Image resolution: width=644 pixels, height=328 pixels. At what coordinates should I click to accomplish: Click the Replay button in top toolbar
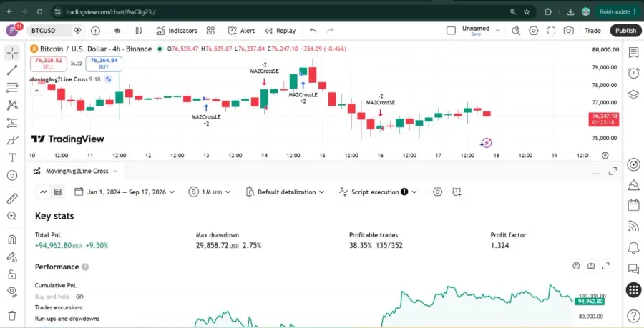click(280, 31)
